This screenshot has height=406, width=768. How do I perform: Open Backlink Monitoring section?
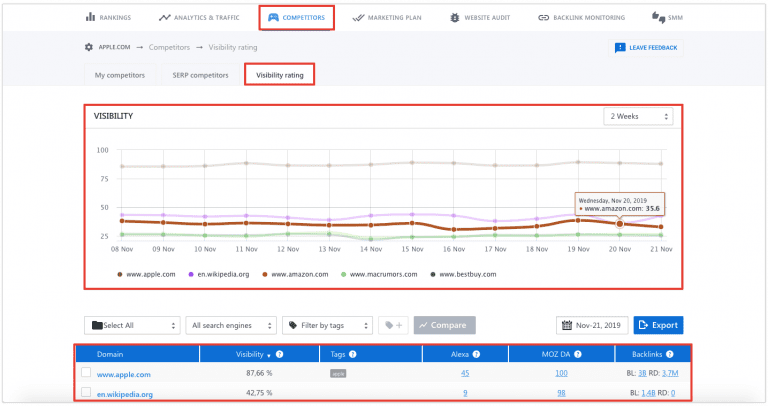pyautogui.click(x=581, y=18)
